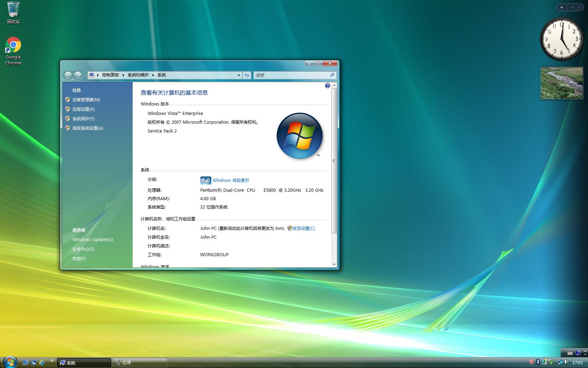Click the 'Service Pack 2' text
588x368 pixels.
tap(162, 131)
